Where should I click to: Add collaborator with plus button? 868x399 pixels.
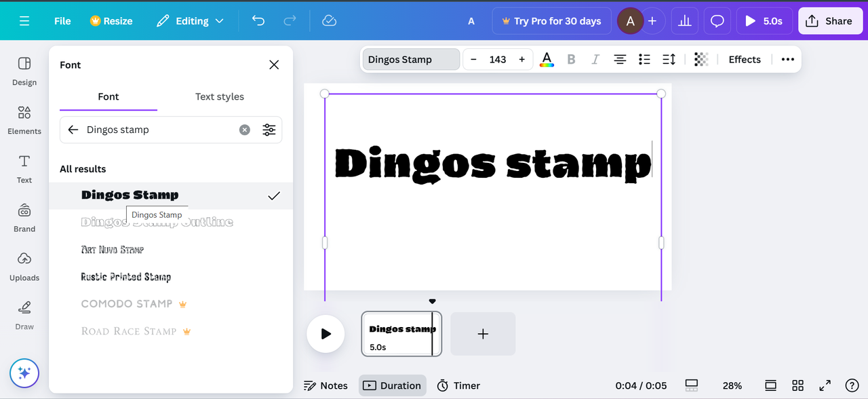(652, 21)
